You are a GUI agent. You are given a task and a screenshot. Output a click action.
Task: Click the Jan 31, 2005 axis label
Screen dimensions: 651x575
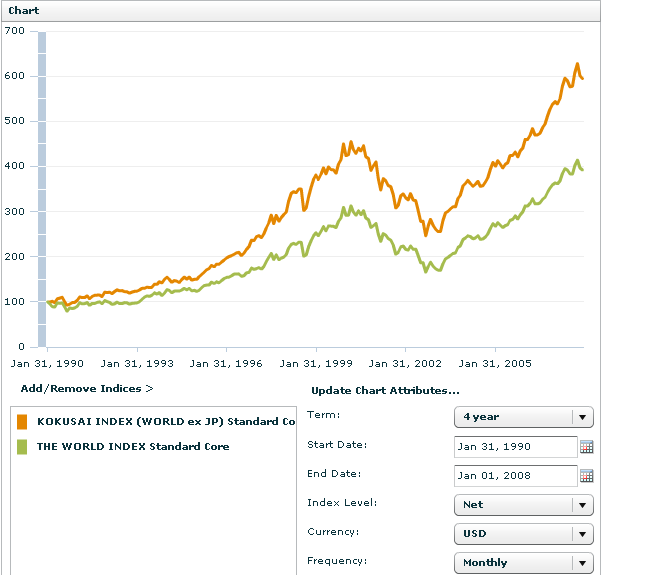(x=495, y=364)
